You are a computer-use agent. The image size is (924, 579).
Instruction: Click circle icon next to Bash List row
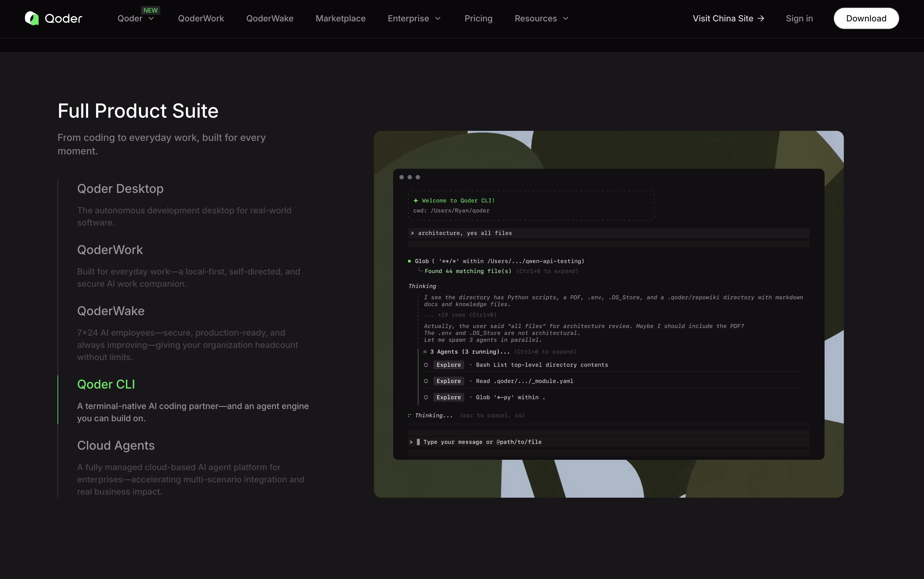tap(426, 365)
